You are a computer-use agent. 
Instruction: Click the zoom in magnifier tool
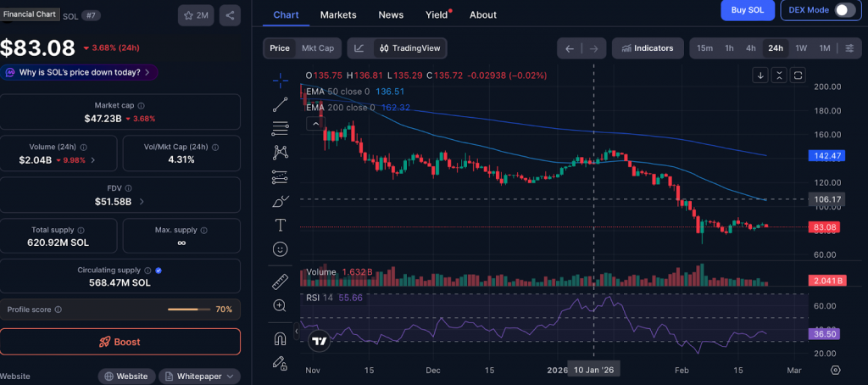click(x=281, y=305)
